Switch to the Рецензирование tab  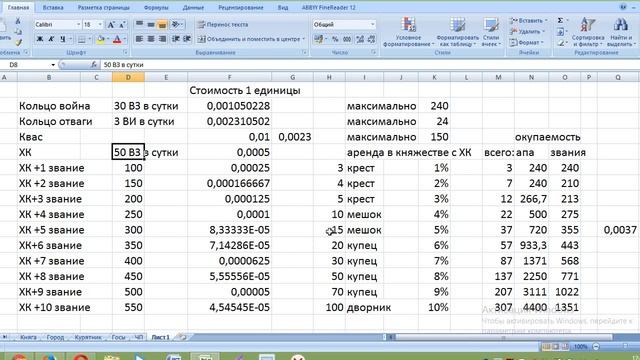point(241,7)
